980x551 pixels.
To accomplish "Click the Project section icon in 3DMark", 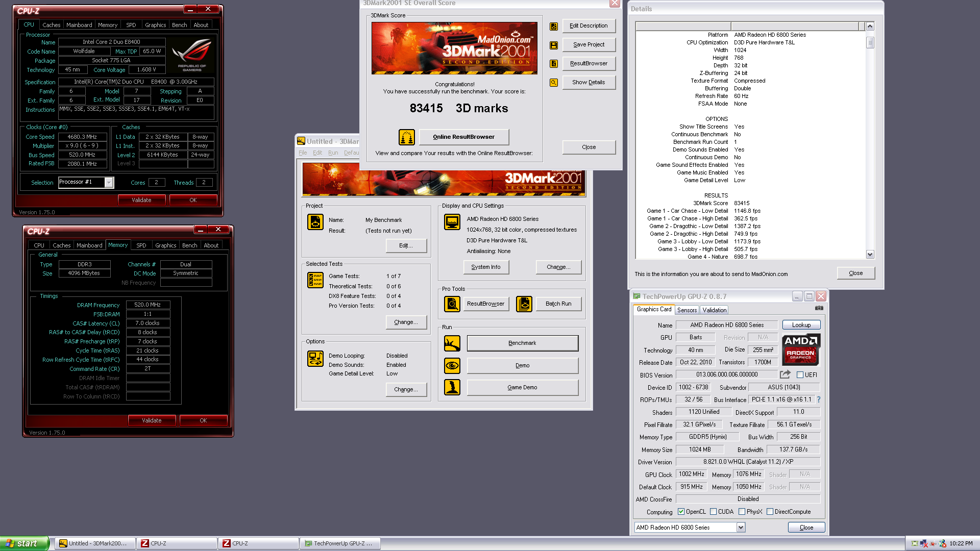I will (315, 222).
